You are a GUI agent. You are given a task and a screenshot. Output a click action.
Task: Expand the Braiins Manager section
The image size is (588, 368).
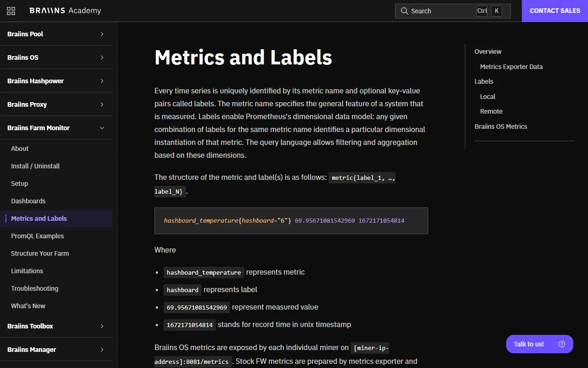point(56,350)
